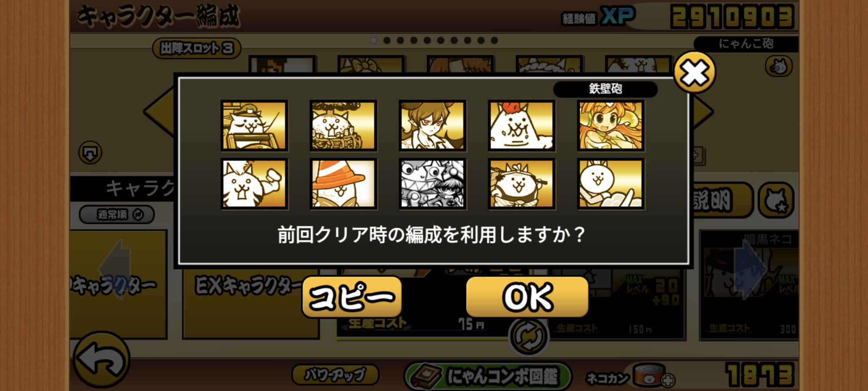This screenshot has width=868, height=391.
Task: Open the cat cannon icon under にゃんこ砲
Action: [779, 66]
